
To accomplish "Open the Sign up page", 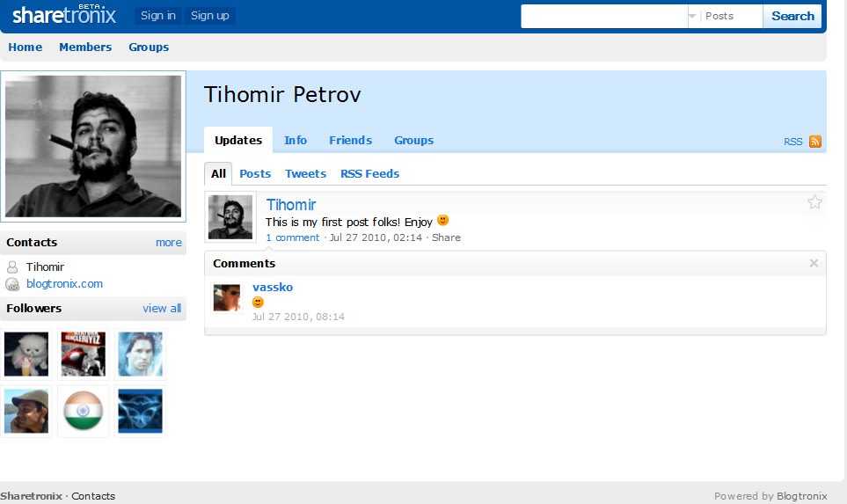I will click(x=209, y=16).
